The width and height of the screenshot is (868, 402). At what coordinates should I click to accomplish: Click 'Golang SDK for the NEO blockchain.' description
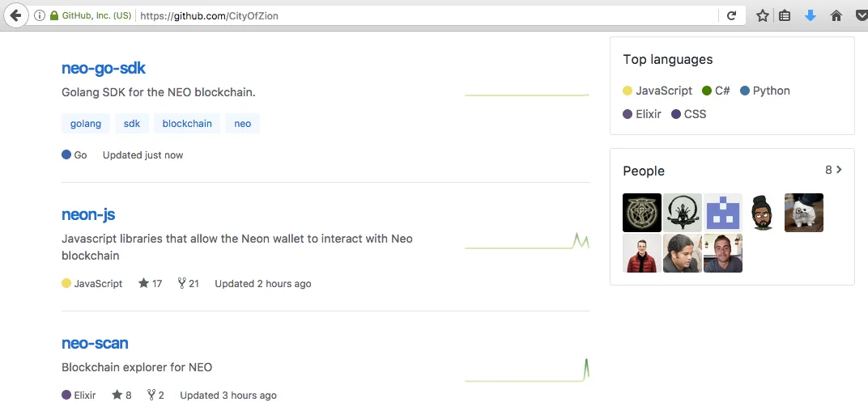point(159,92)
